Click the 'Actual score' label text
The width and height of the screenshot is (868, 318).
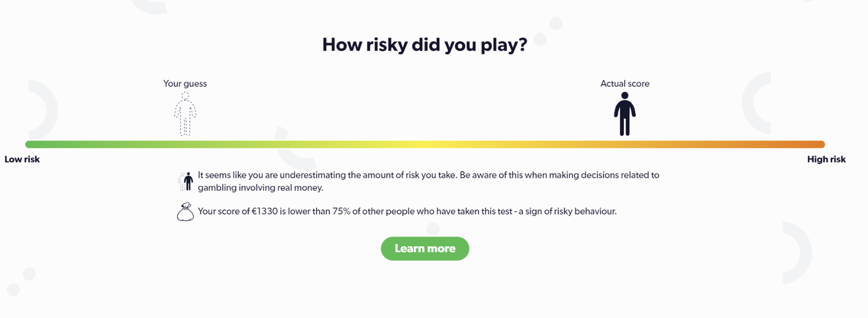click(625, 84)
